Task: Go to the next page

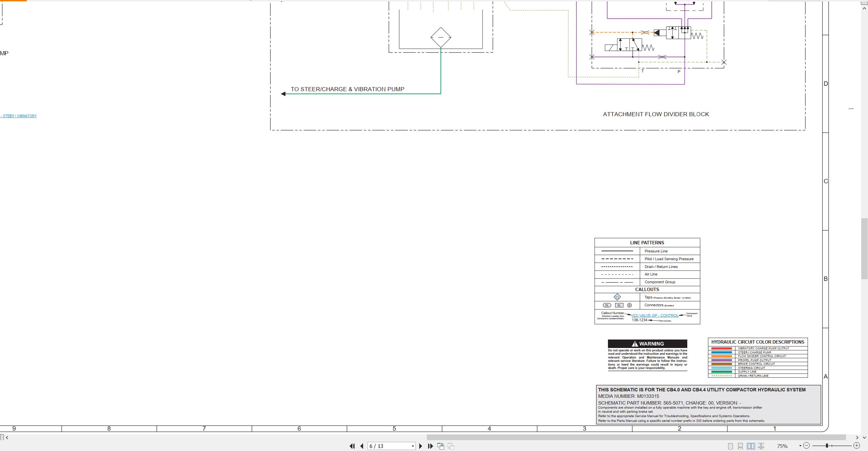Action: tap(421, 446)
